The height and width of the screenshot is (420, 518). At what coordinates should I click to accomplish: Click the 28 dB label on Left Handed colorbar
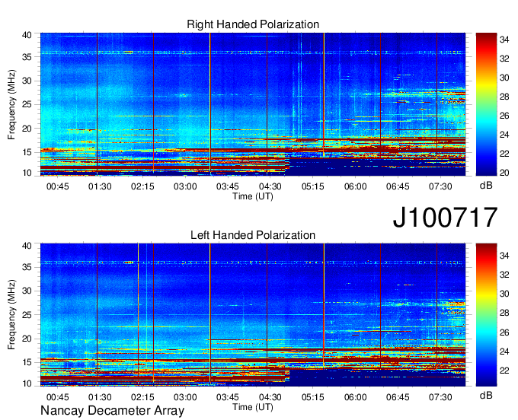(504, 313)
